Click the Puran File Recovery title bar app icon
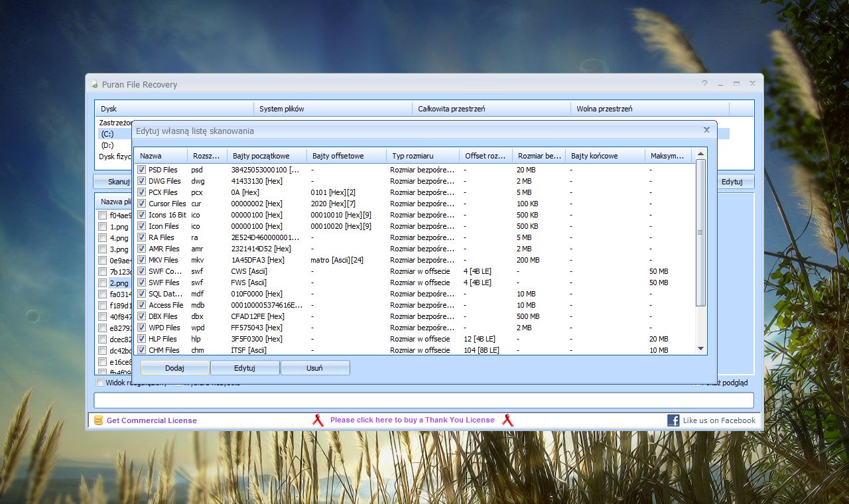Screen dimensions: 849x504 pyautogui.click(x=95, y=84)
